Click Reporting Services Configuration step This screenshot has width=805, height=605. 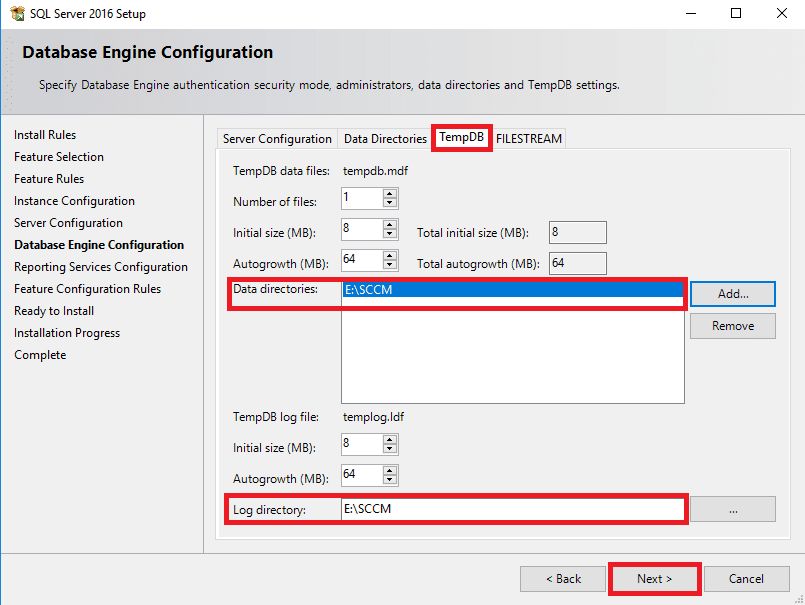(x=101, y=267)
